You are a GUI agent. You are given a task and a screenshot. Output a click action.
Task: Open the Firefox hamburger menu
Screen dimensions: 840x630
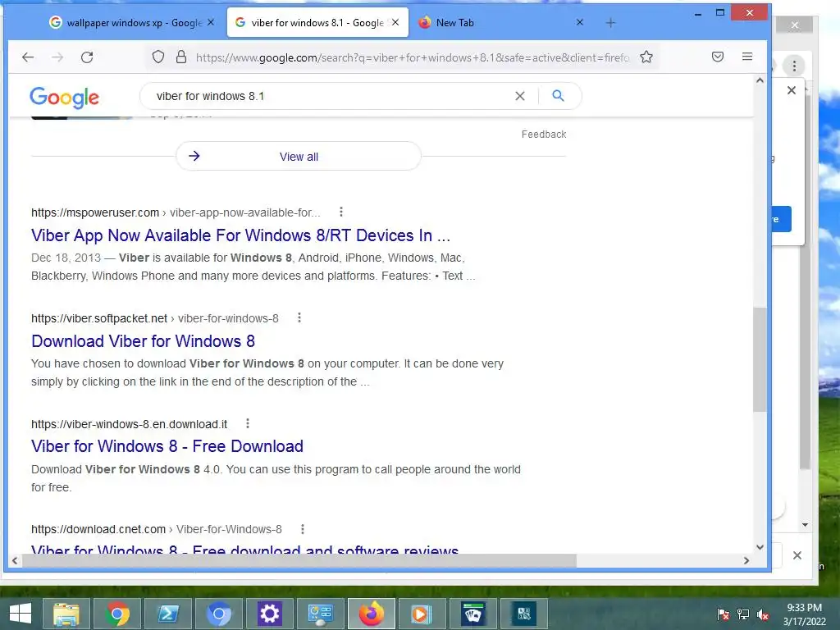tap(747, 57)
